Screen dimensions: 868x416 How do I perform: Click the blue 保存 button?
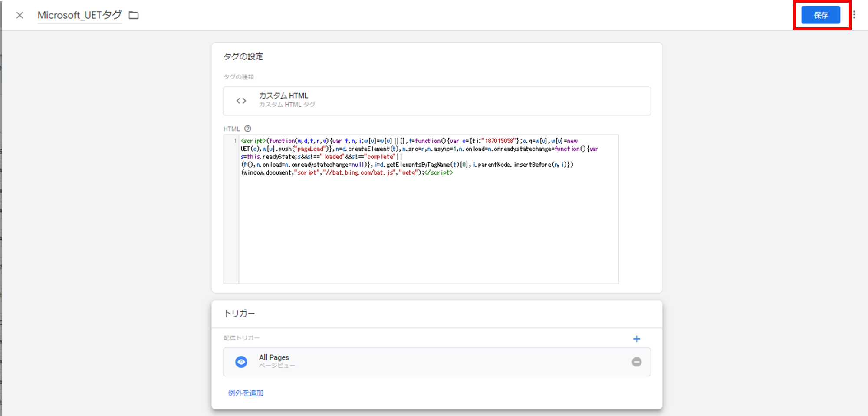pos(820,15)
